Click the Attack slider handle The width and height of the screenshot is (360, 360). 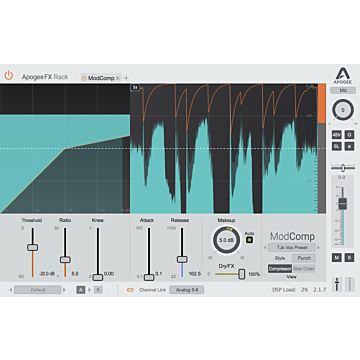coord(149,277)
